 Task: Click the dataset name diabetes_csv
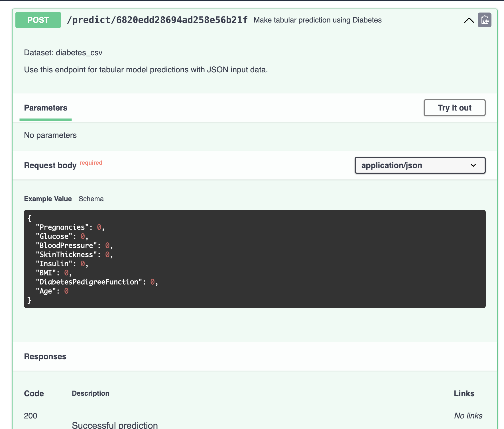pyautogui.click(x=79, y=53)
